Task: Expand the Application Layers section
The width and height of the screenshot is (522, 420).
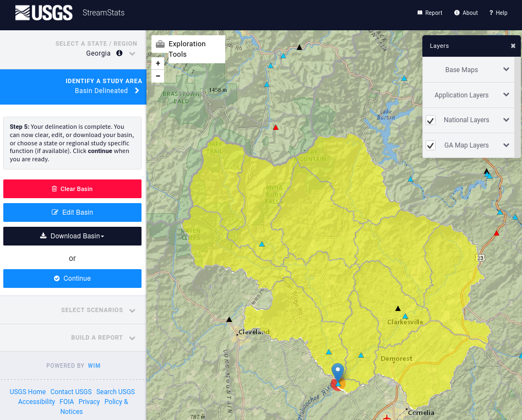Action: click(x=468, y=95)
